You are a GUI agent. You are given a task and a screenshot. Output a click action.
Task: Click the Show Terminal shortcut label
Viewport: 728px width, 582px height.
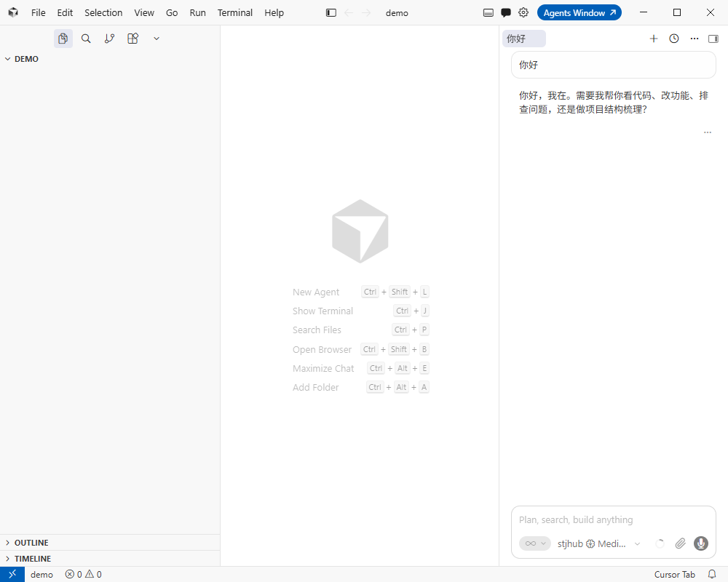click(323, 311)
